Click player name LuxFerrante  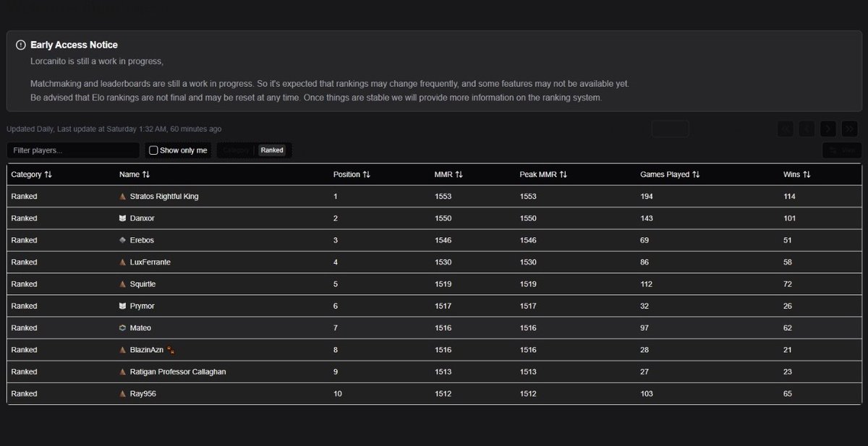click(x=150, y=262)
